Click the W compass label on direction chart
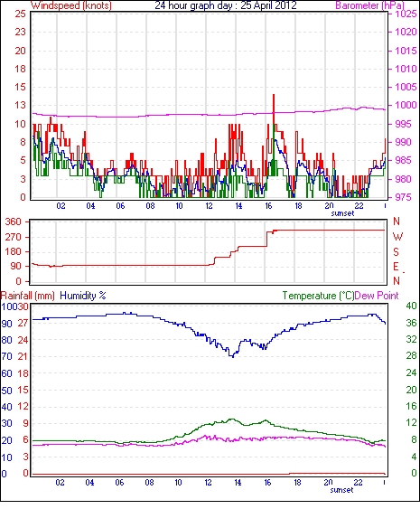The image size is (420, 509). pyautogui.click(x=397, y=237)
